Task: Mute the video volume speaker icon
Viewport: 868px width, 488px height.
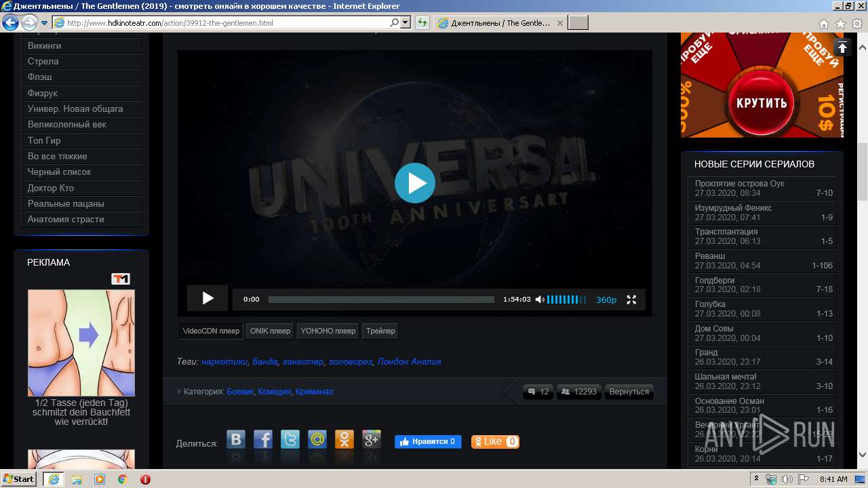Action: pos(540,300)
